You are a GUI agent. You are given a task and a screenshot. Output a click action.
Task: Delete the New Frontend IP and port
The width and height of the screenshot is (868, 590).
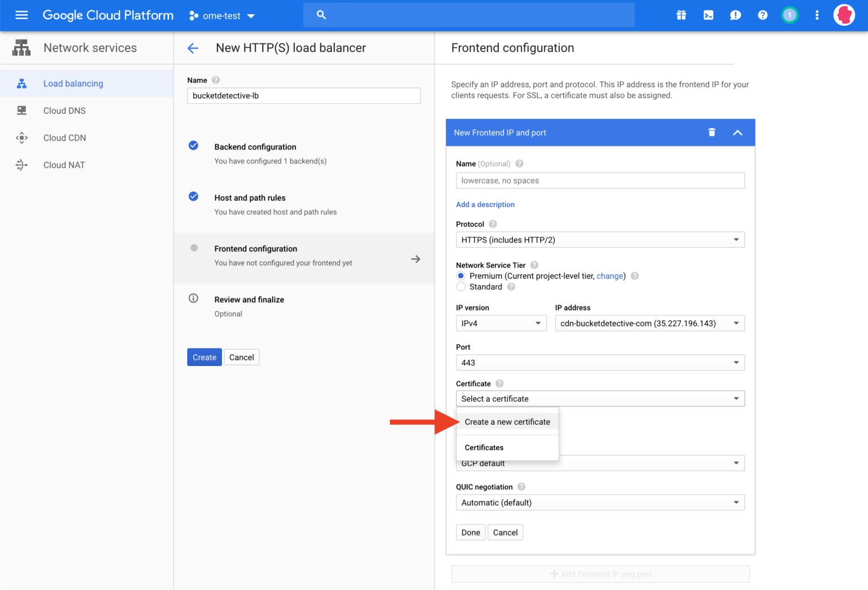pyautogui.click(x=712, y=132)
